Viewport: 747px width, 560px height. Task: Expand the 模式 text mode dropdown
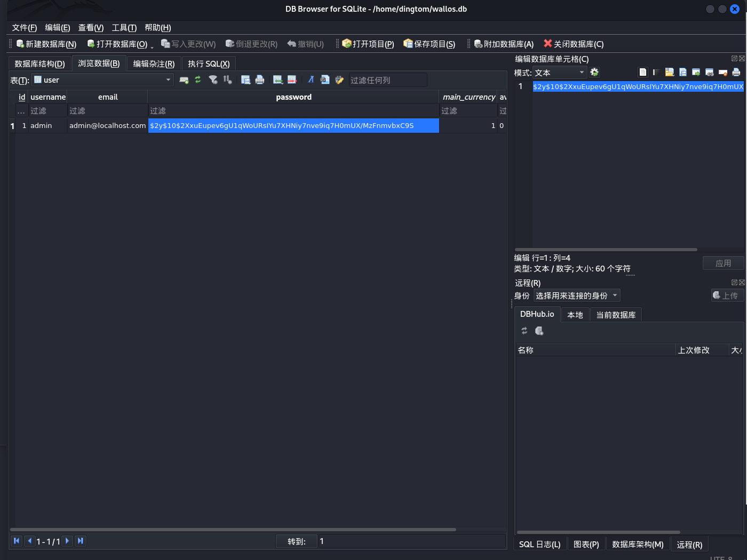[560, 73]
